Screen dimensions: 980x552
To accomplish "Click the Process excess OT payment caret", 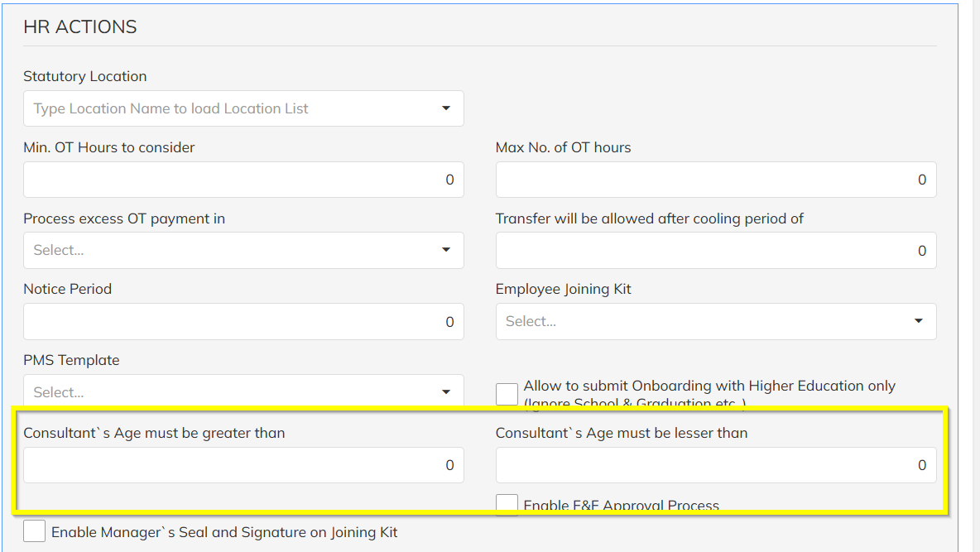I will tap(446, 250).
